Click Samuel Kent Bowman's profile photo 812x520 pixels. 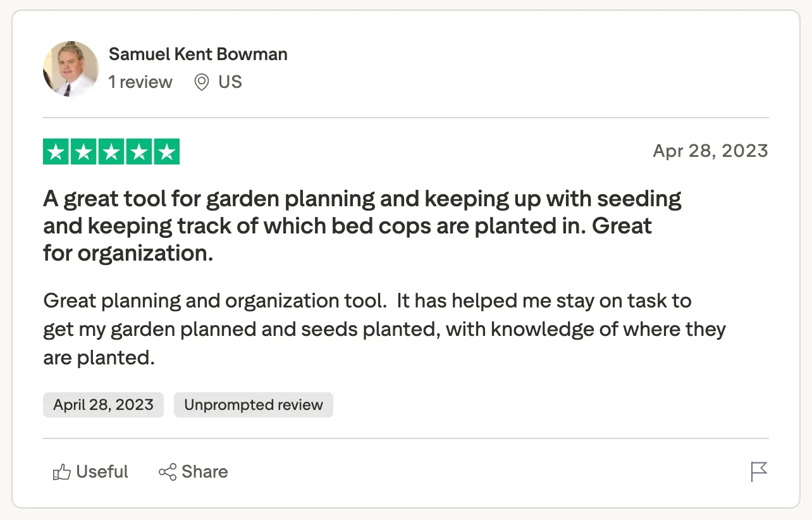(x=71, y=69)
